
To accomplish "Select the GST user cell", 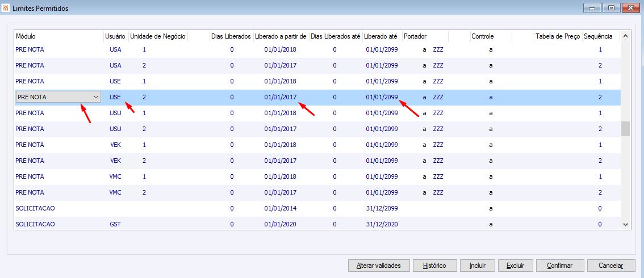I will tap(115, 224).
